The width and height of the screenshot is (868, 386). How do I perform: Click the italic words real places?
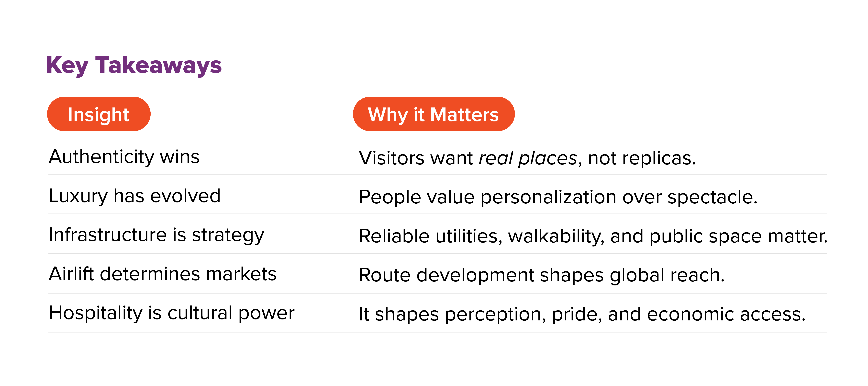click(x=528, y=158)
